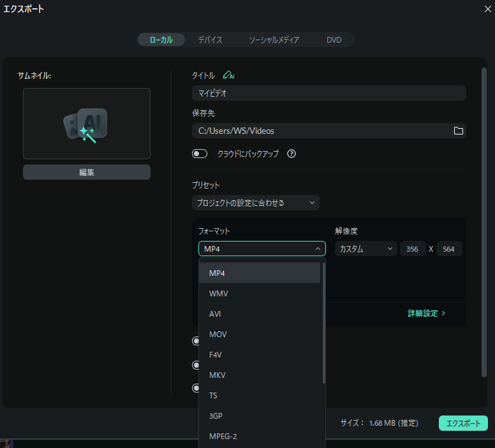Click the height field showing 564
Viewport: 495px width, 448px height.
(x=449, y=249)
